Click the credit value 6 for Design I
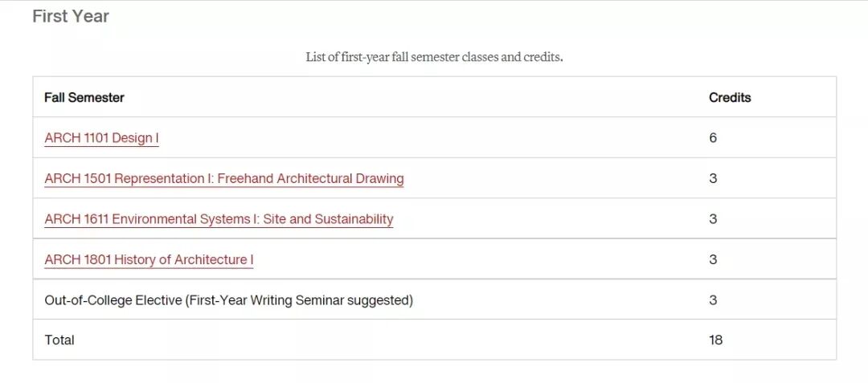Viewport: 868px width, 383px height. pos(712,137)
